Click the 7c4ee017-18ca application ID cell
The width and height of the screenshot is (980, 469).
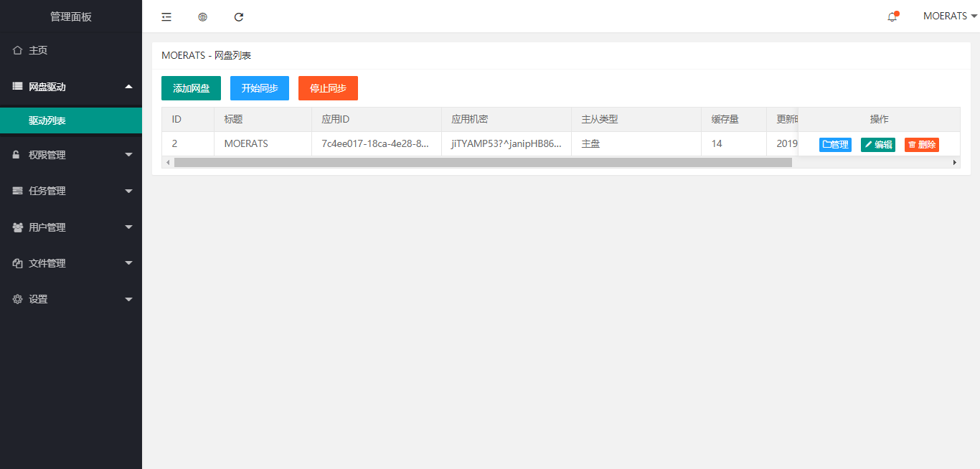click(x=377, y=143)
